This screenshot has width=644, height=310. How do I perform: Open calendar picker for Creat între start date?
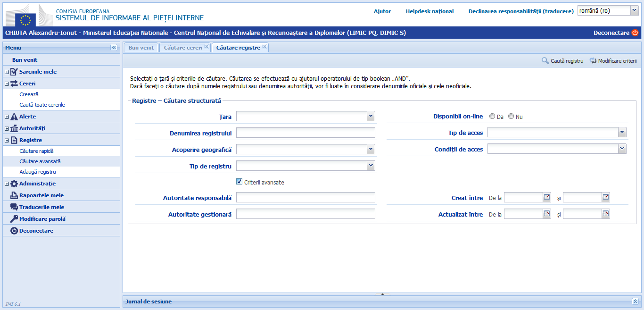tap(547, 197)
